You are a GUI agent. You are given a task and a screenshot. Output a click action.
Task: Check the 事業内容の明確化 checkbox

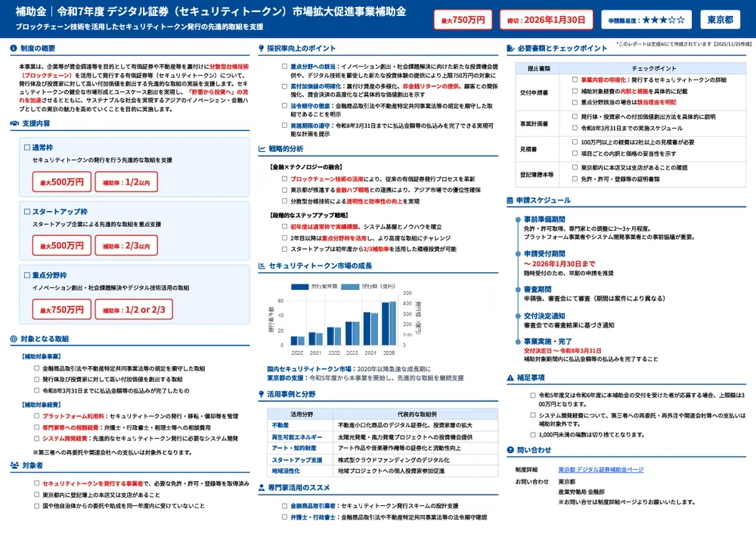(x=574, y=79)
